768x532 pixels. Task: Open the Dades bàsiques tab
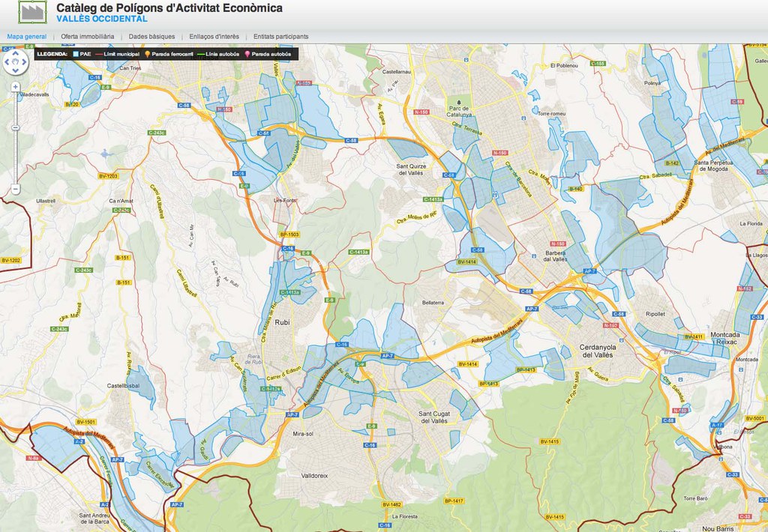click(151, 36)
